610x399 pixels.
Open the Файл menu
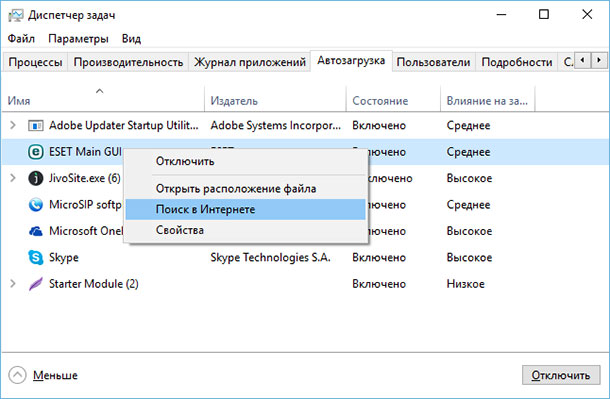21,38
